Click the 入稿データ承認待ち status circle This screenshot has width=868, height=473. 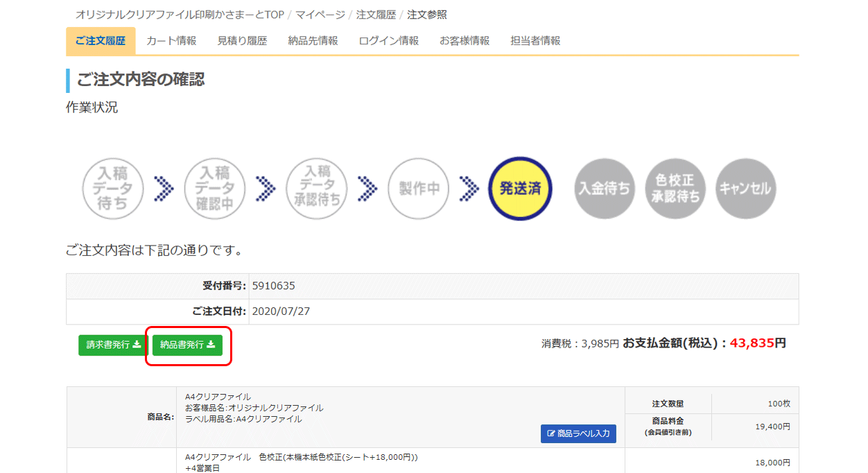click(x=317, y=189)
